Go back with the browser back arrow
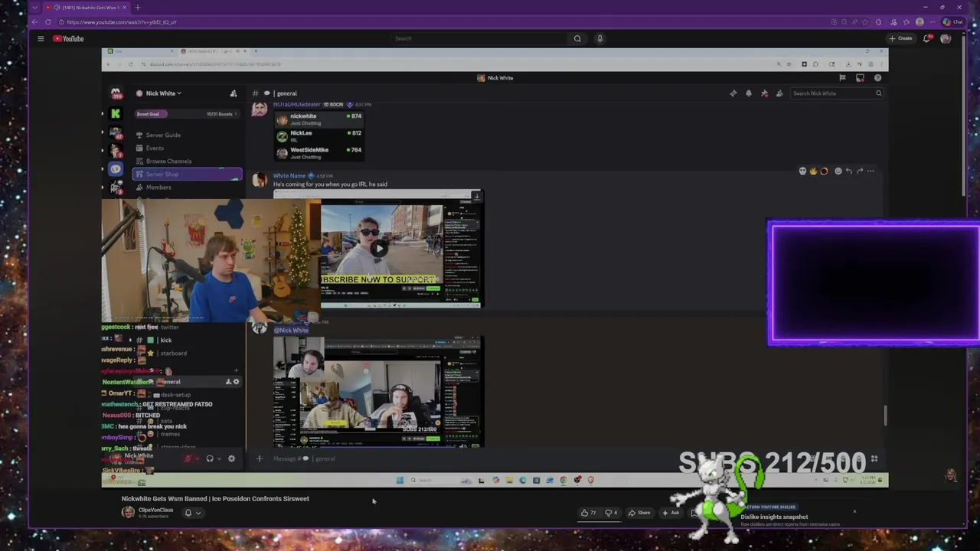The height and width of the screenshot is (551, 980). (x=35, y=22)
